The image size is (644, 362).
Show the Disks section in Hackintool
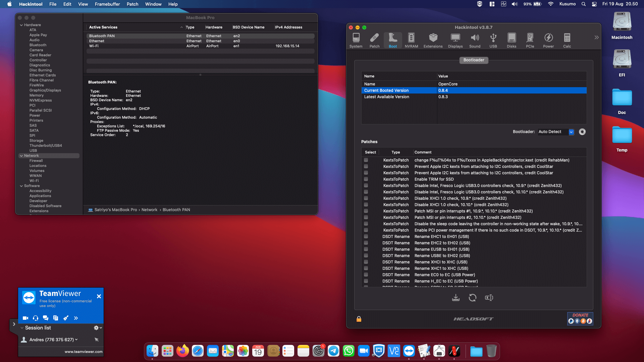click(x=512, y=41)
